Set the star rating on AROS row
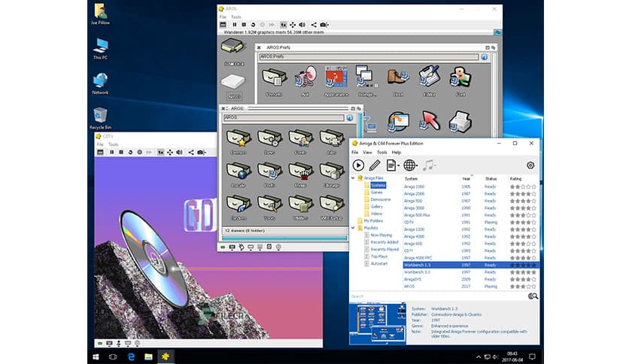Image resolution: width=629 pixels, height=364 pixels. 523,287
